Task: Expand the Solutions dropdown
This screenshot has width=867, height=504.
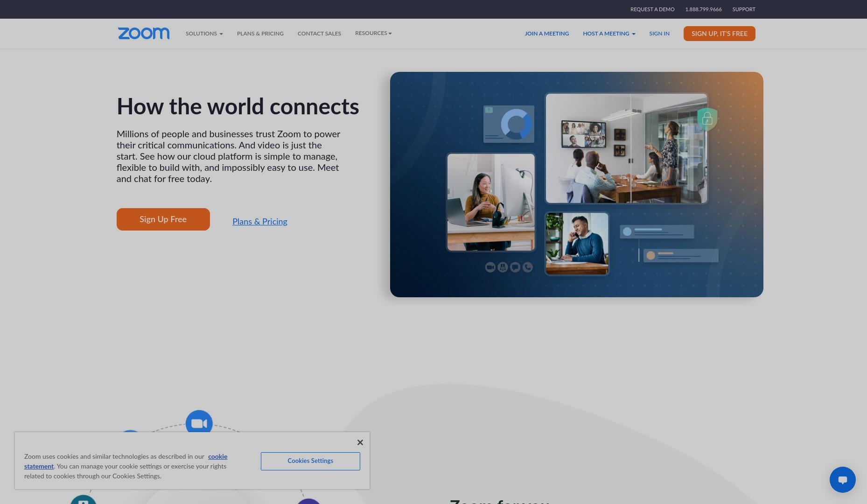Action: pos(204,34)
